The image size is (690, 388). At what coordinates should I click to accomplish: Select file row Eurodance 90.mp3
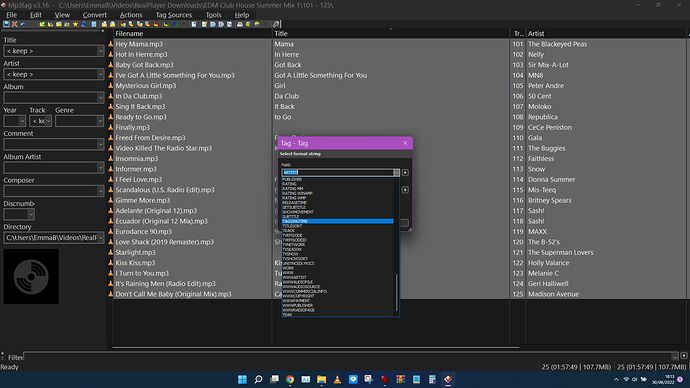(x=193, y=231)
